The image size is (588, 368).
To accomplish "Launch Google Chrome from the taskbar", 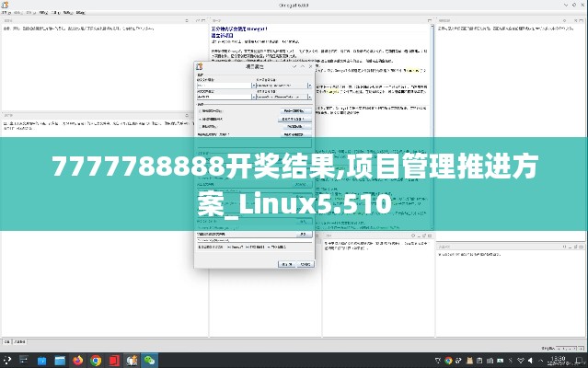I will point(96,361).
